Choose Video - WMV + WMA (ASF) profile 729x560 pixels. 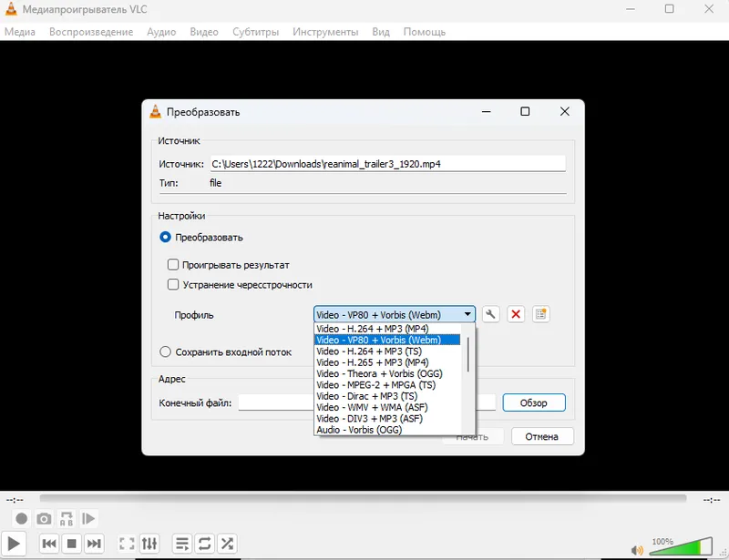point(387,407)
